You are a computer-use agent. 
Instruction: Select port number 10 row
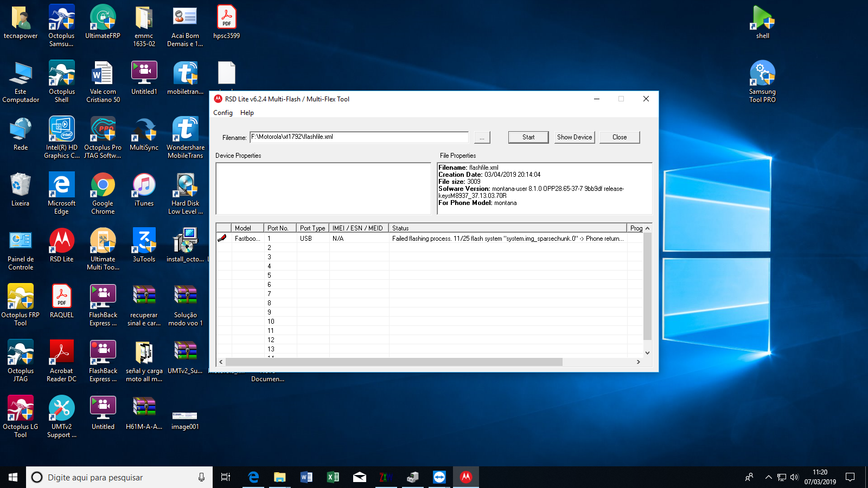click(x=430, y=322)
